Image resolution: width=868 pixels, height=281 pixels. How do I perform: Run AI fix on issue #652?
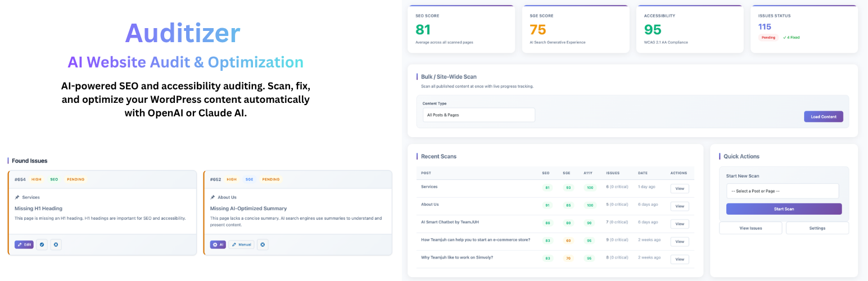218,244
